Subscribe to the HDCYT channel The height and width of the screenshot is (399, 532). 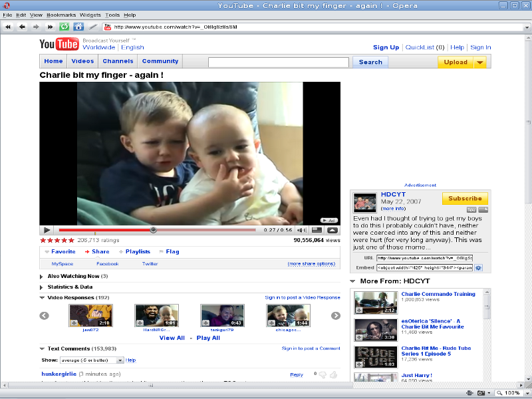pyautogui.click(x=465, y=199)
